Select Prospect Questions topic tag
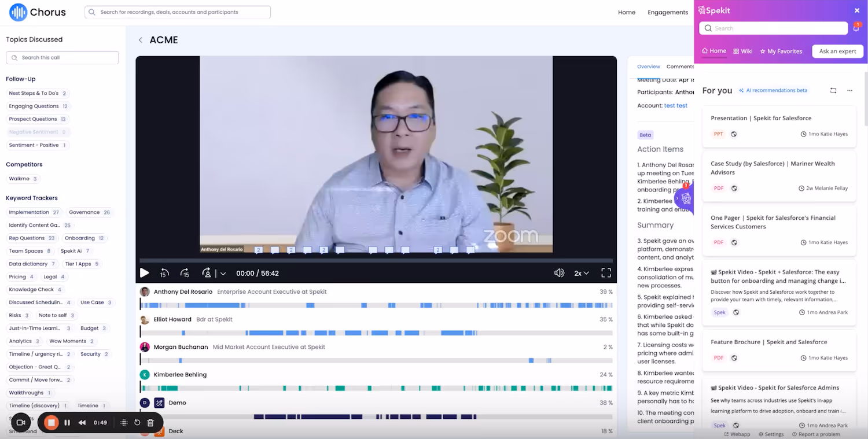Viewport: 868px width, 439px height. (x=38, y=119)
